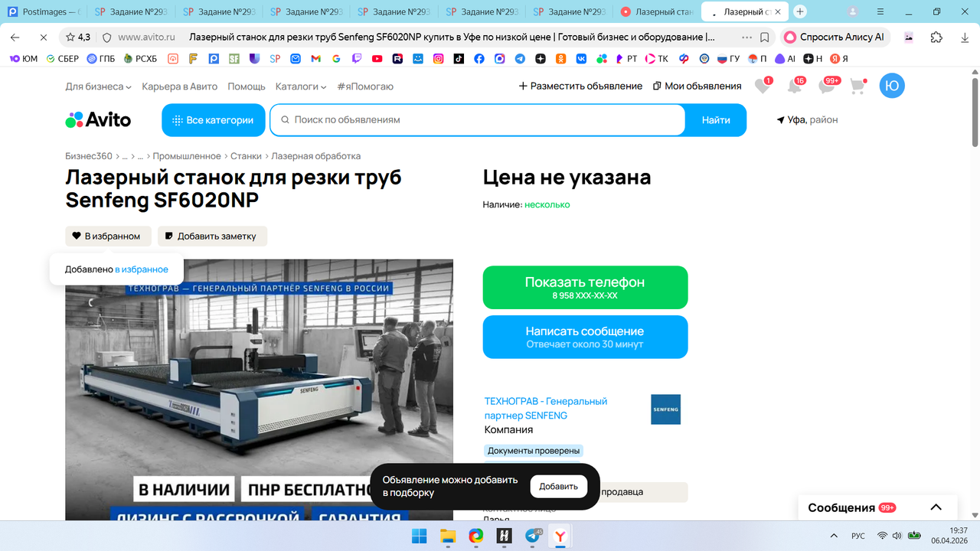Viewport: 980px width, 551px height.
Task: Click the Avito logo
Action: pos(98,120)
